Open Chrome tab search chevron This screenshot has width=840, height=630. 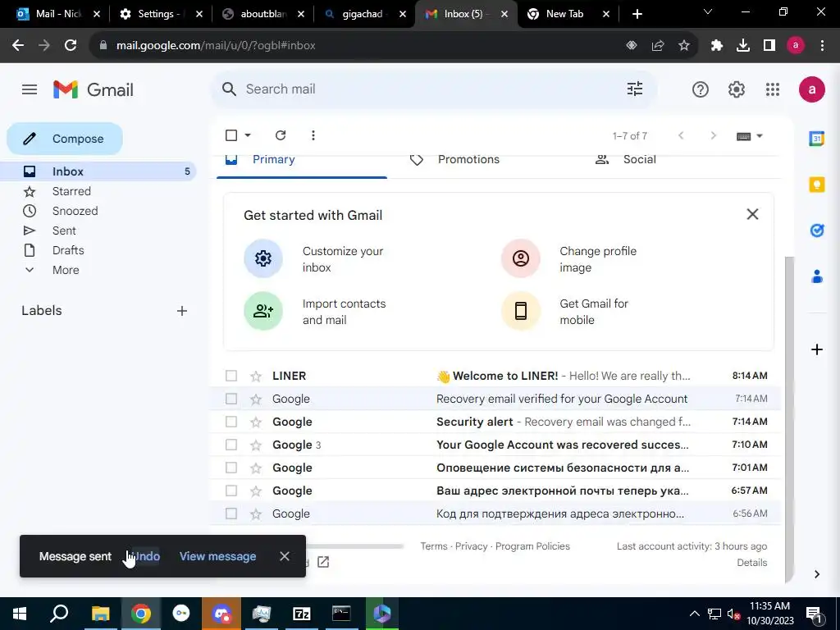click(708, 11)
